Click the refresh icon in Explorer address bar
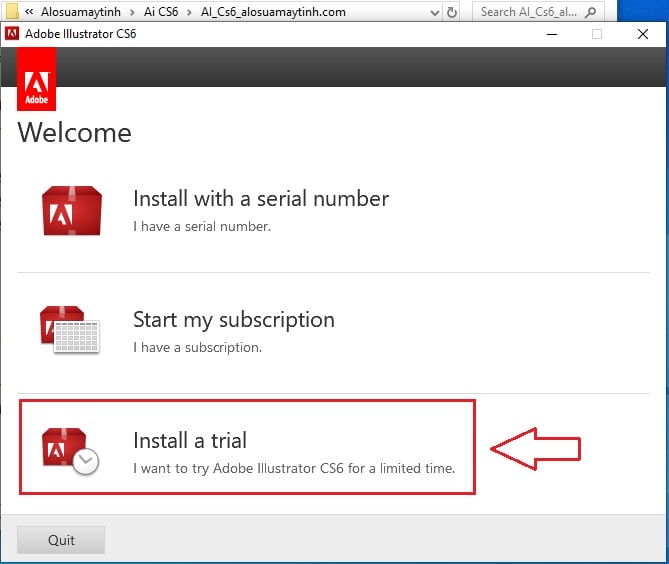The height and width of the screenshot is (564, 669). [x=451, y=12]
